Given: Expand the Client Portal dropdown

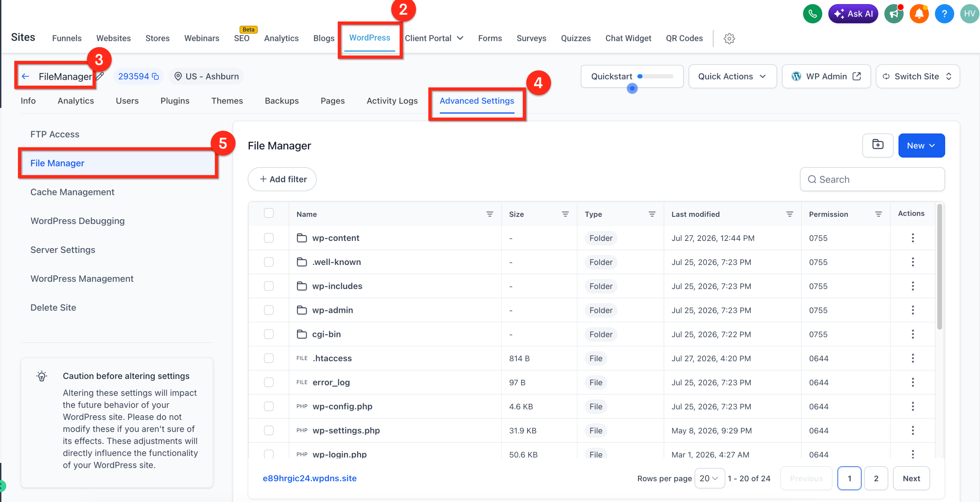Looking at the screenshot, I should point(434,38).
